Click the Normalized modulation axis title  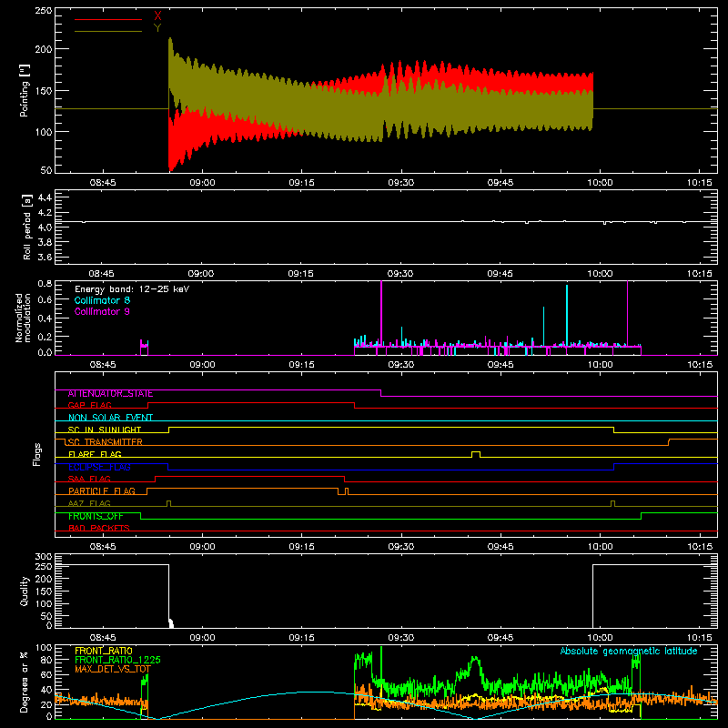(x=23, y=318)
